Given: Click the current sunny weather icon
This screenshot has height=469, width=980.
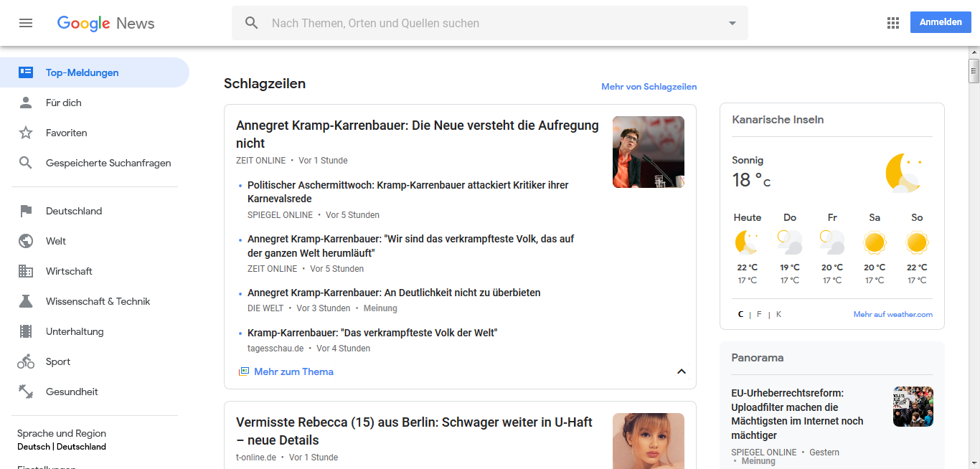Looking at the screenshot, I should click(903, 173).
